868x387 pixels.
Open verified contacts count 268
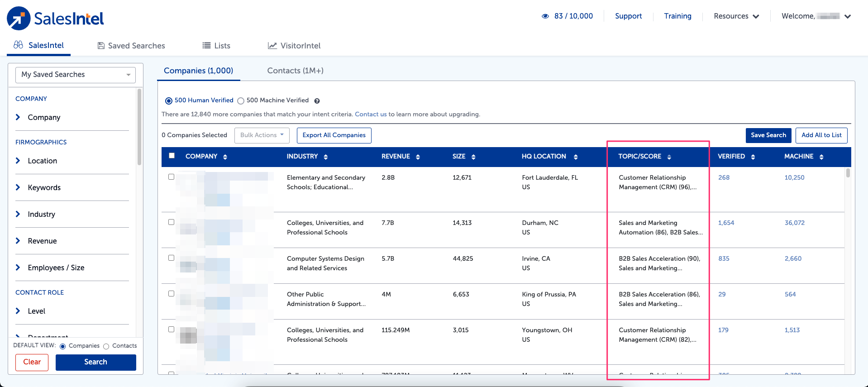724,177
